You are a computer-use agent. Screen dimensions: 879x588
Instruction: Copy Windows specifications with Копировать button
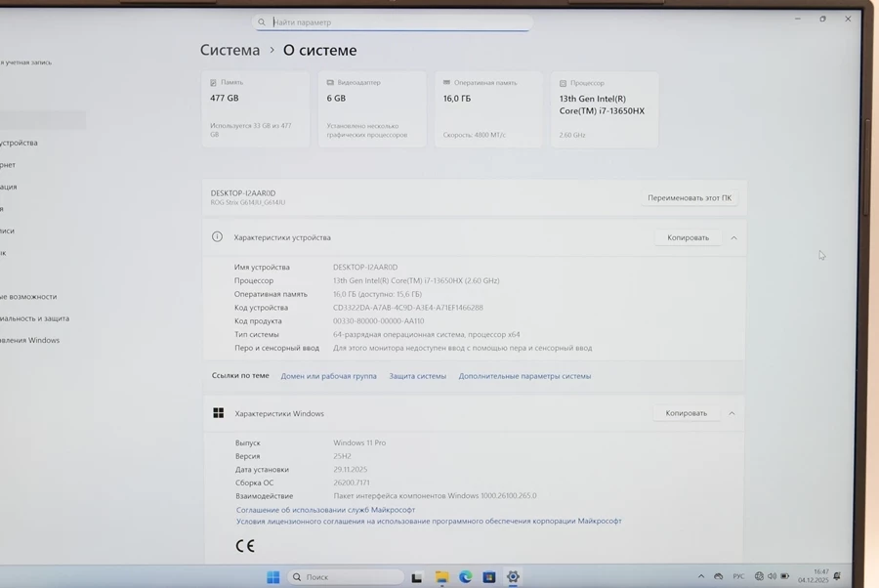click(x=686, y=413)
